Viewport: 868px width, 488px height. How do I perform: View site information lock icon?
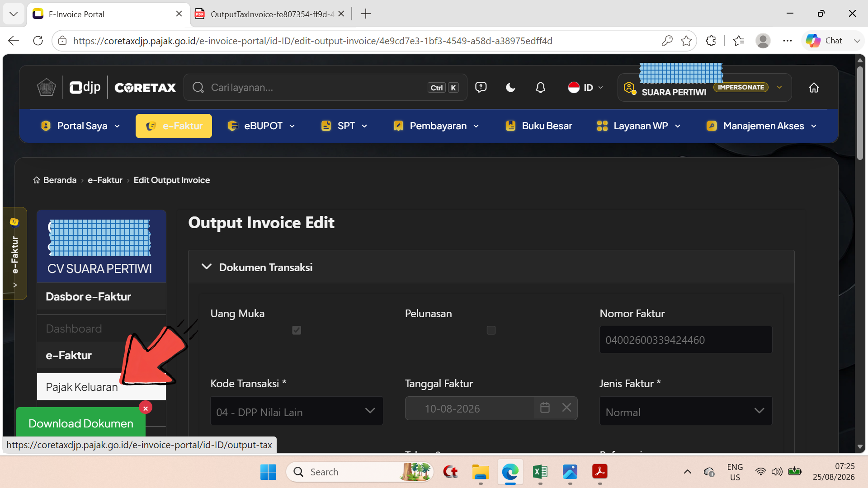coord(63,41)
